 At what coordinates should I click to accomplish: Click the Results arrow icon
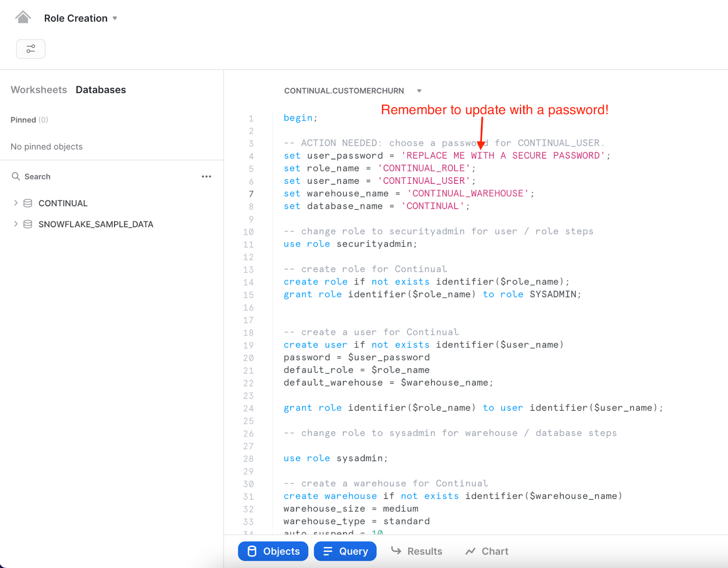(396, 551)
